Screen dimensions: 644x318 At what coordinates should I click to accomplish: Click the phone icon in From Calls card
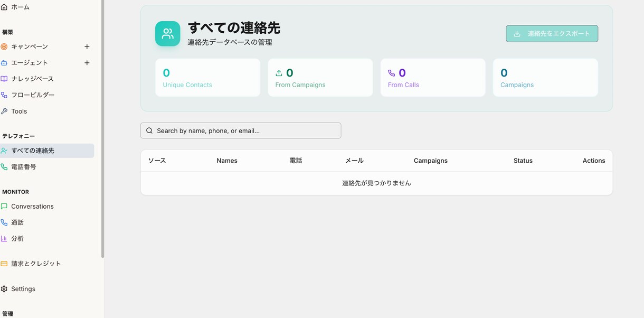[391, 73]
